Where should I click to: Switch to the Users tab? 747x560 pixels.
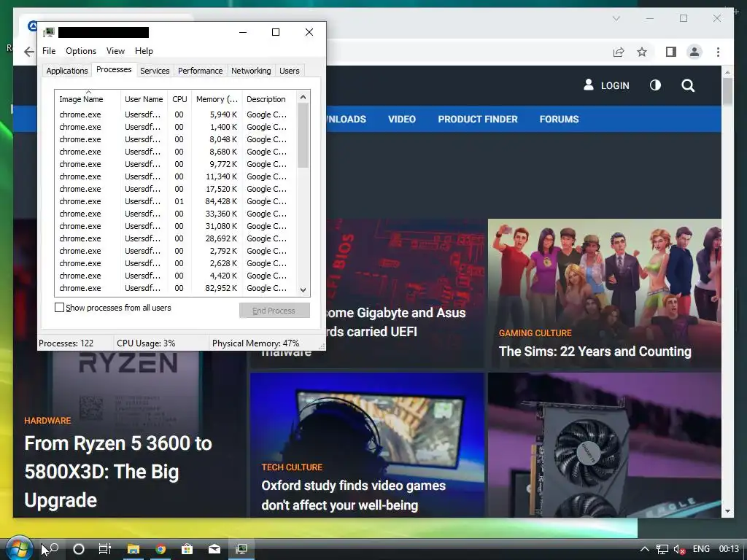[289, 71]
